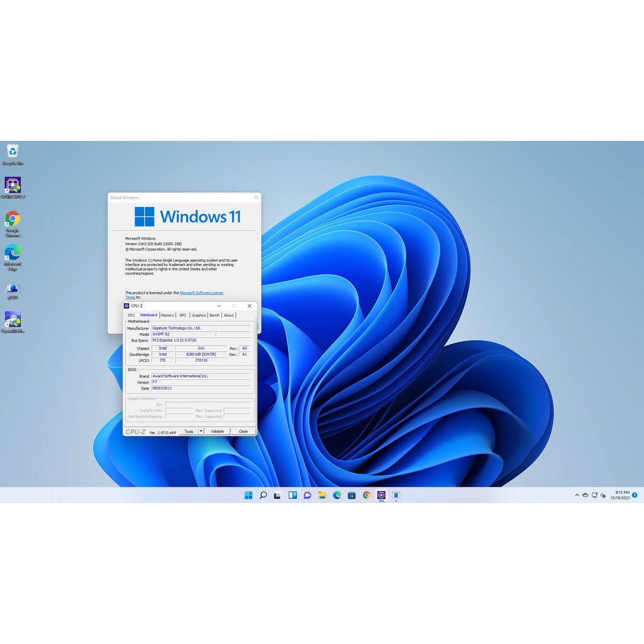Launch Google Chrome from the taskbar

(367, 495)
